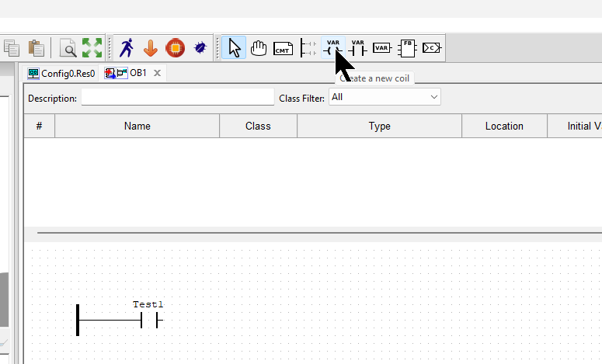This screenshot has width=602, height=364.
Task: Switch to the Config0.Res0 tab
Action: coord(61,73)
